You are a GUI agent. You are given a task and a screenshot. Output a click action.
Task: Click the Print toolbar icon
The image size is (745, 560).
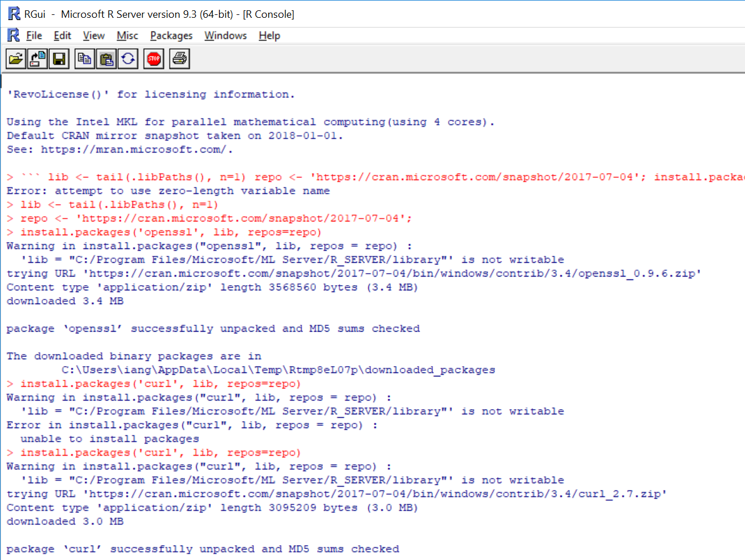pyautogui.click(x=180, y=59)
